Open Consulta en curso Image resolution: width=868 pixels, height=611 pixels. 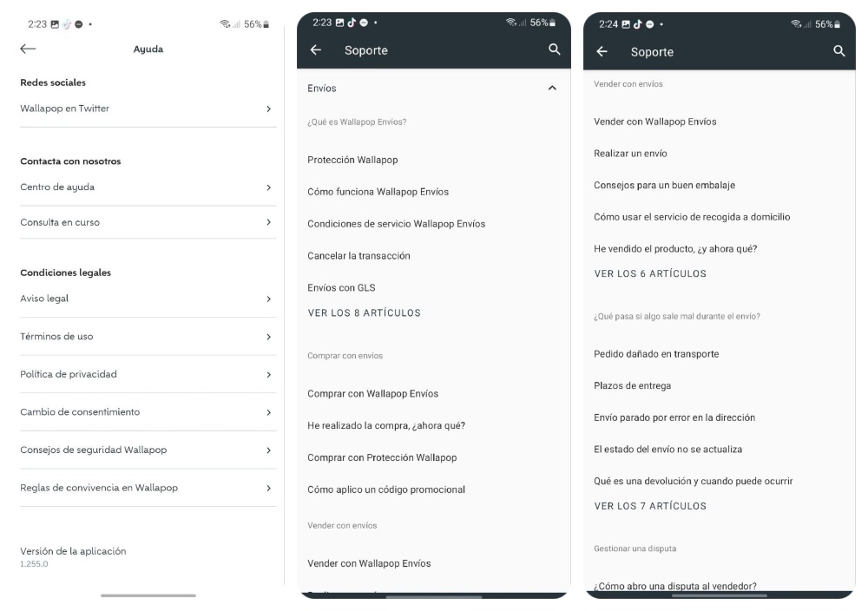148,222
